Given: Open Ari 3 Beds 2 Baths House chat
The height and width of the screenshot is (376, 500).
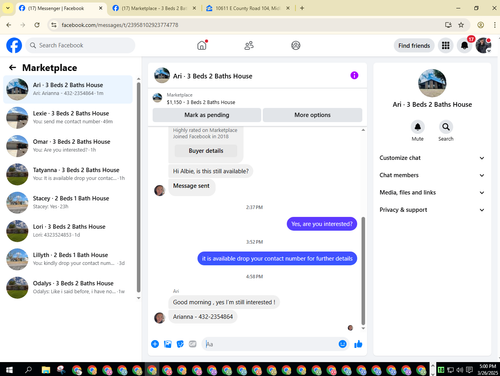Looking at the screenshot, I should 68,89.
